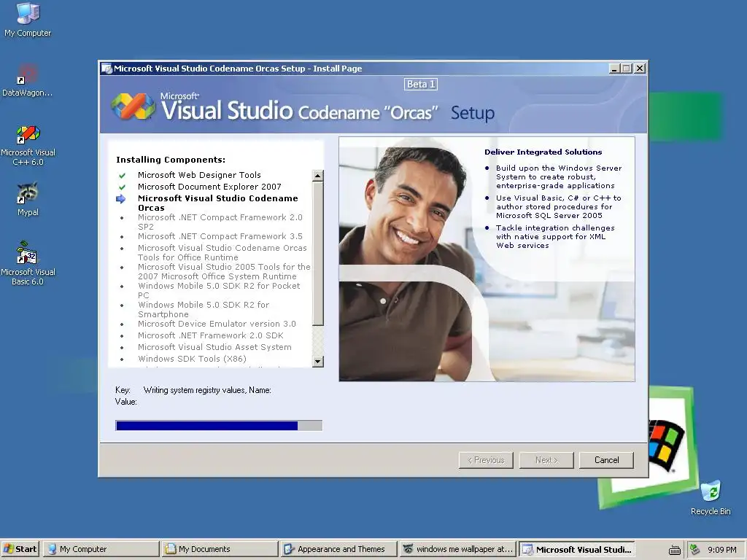The height and width of the screenshot is (560, 747).
Task: Click blue arrow beside Visual Studio Codename Orcas
Action: pyautogui.click(x=121, y=199)
